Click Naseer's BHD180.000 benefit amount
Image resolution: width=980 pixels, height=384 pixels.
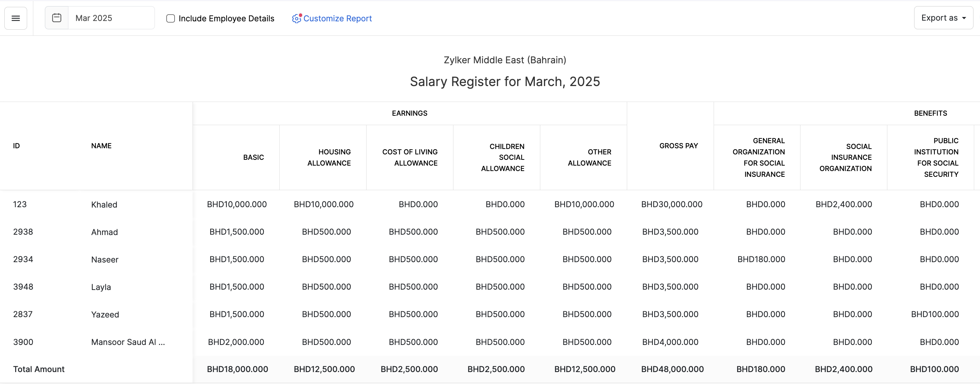761,259
